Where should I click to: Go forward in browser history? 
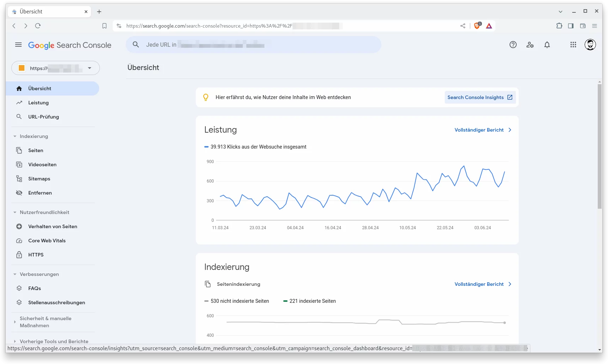(26, 26)
